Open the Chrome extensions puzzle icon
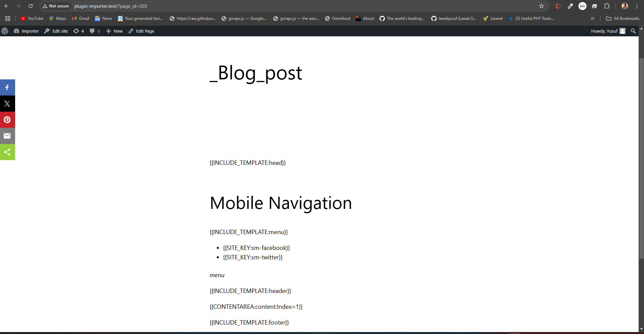 tap(607, 6)
